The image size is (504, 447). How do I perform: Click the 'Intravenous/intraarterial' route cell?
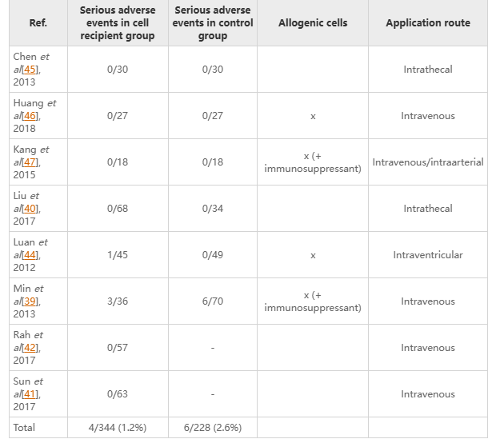point(428,162)
